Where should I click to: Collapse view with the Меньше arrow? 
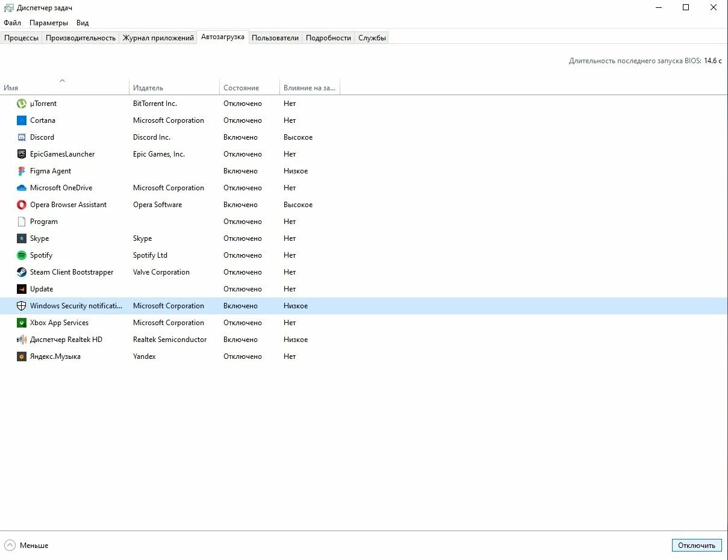tap(10, 546)
